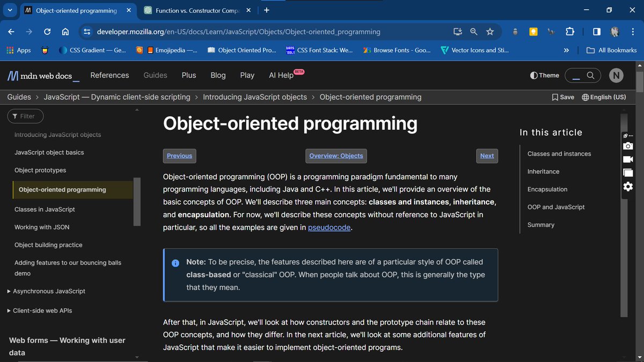The image size is (644, 362).
Task: Open Object building practice in sidebar
Action: point(48,245)
